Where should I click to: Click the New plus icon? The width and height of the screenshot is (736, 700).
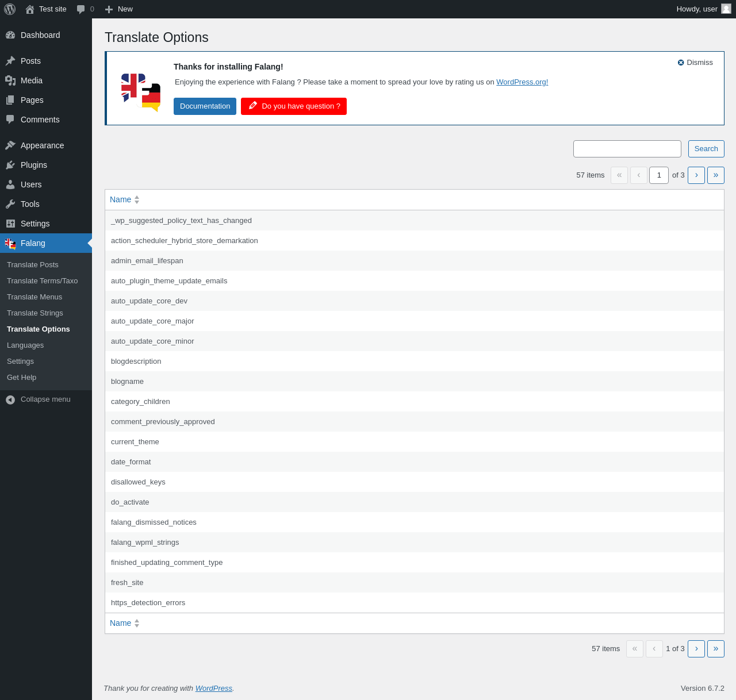point(109,9)
